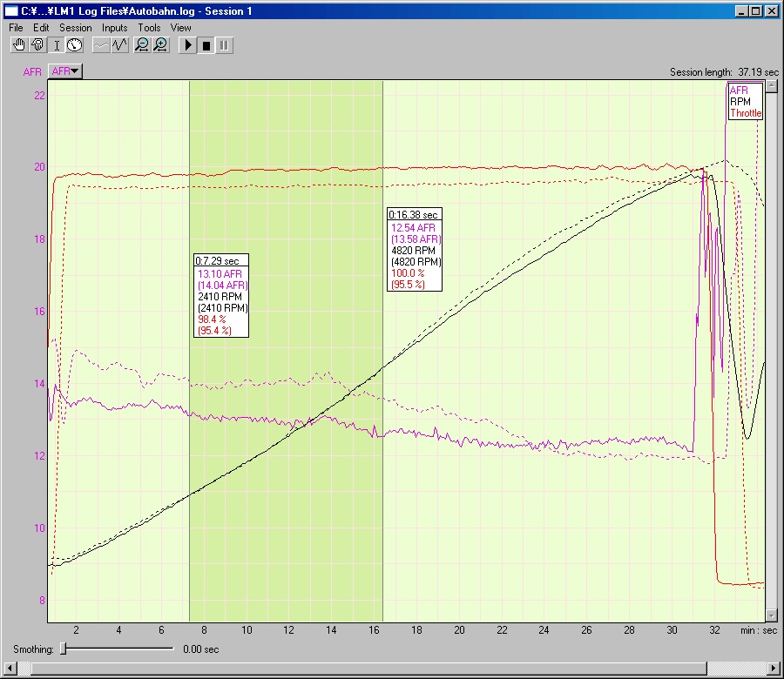This screenshot has width=784, height=679.
Task: Open the View menu
Action: pyautogui.click(x=180, y=28)
